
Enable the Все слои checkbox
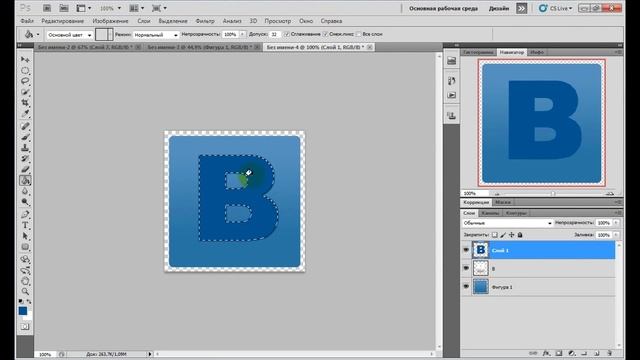(359, 34)
